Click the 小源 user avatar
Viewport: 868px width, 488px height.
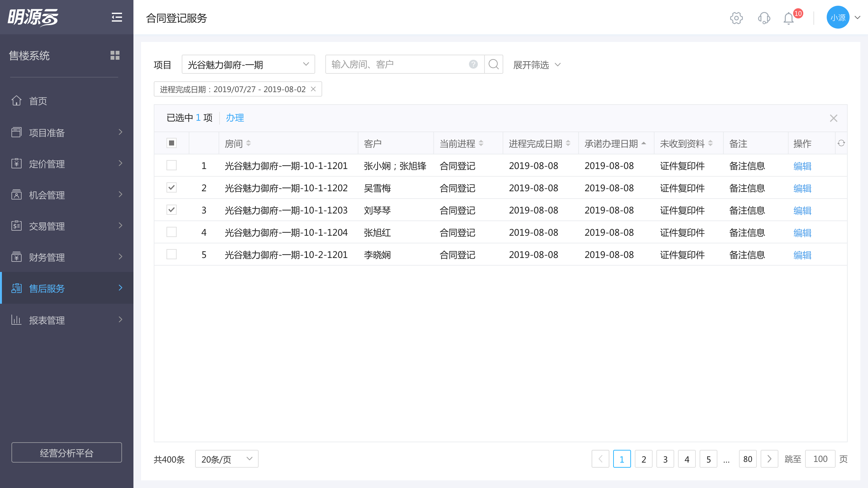838,17
